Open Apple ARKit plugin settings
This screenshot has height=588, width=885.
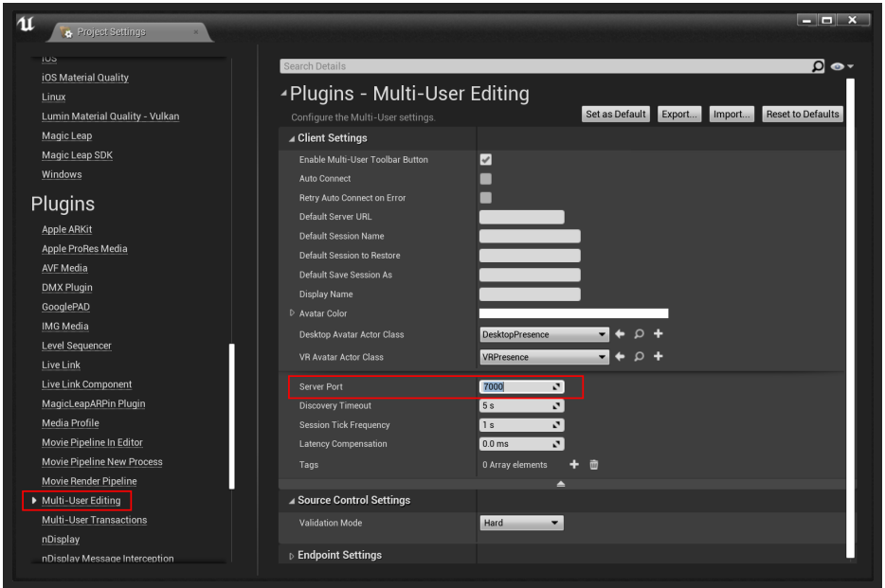point(66,229)
